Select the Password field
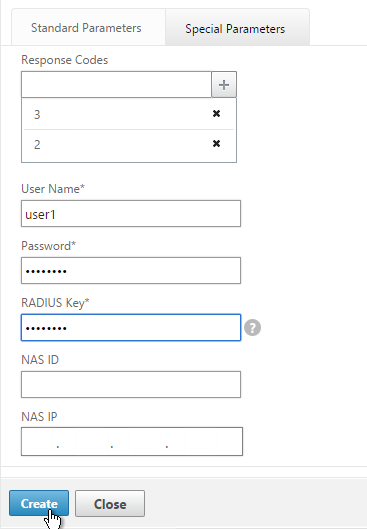 131,271
